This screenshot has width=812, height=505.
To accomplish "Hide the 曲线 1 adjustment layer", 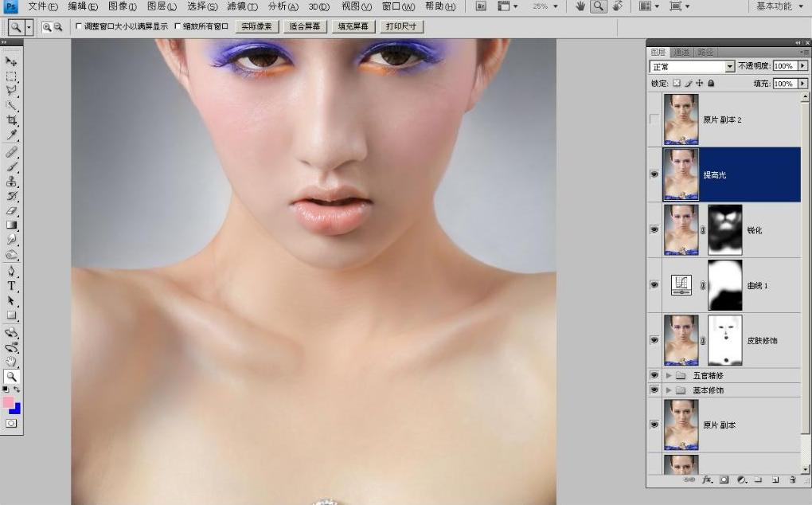I will (654, 285).
